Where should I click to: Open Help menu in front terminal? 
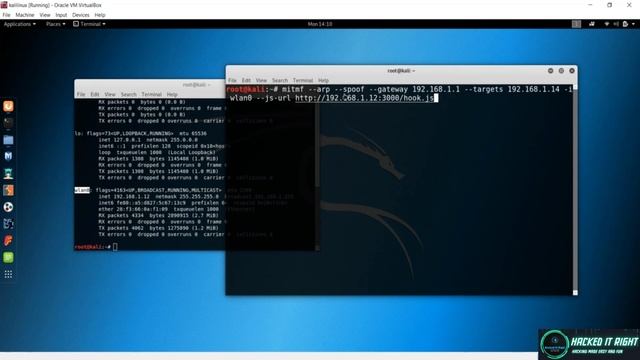coord(323,80)
